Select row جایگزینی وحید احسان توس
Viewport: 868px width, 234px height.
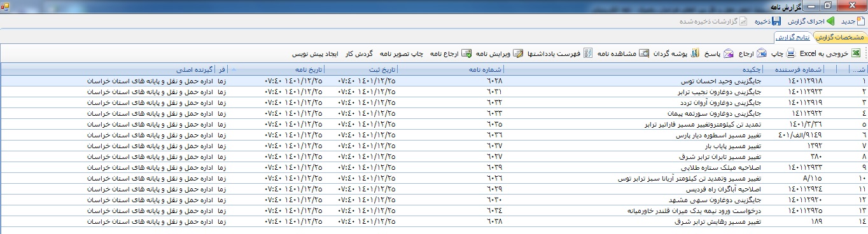click(434, 81)
